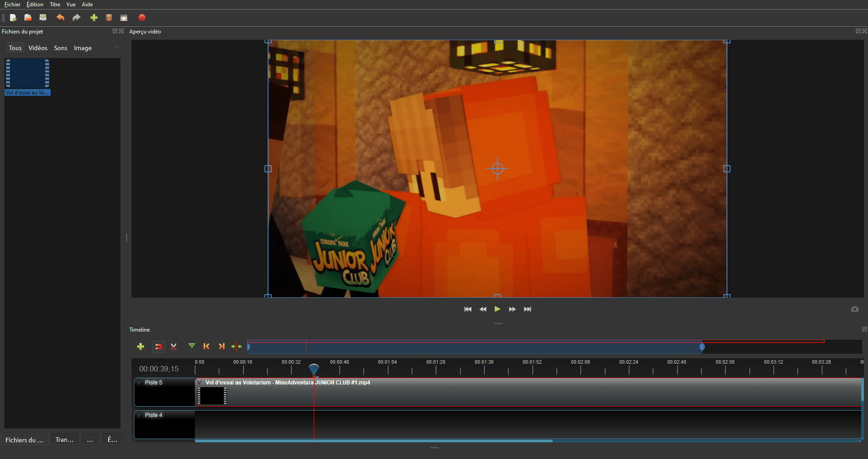Toggle the razor scissors tool
The image size is (868, 459).
point(174,347)
